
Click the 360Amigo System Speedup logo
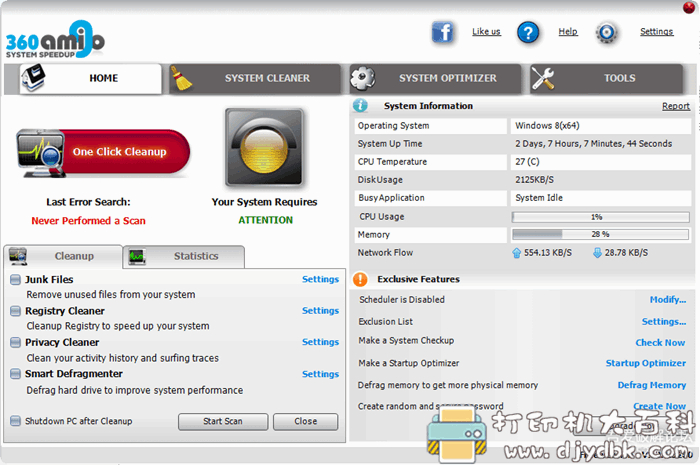pos(55,39)
